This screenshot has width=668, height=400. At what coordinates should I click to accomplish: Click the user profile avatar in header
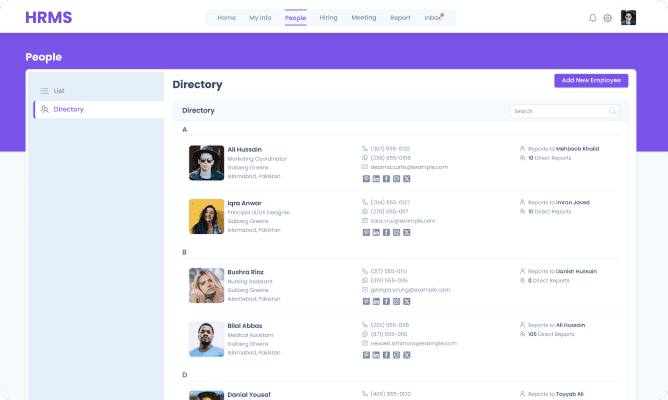[628, 18]
